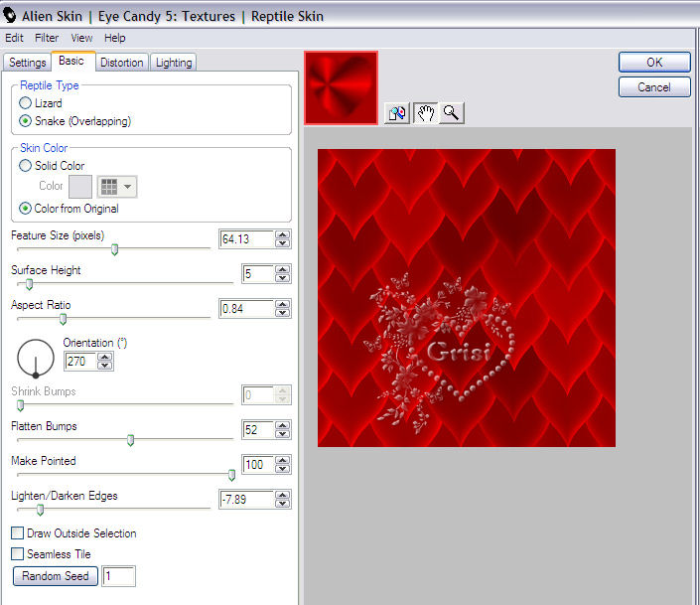Decrease the Orientation angle spinner
This screenshot has height=605, width=700.
click(x=105, y=367)
